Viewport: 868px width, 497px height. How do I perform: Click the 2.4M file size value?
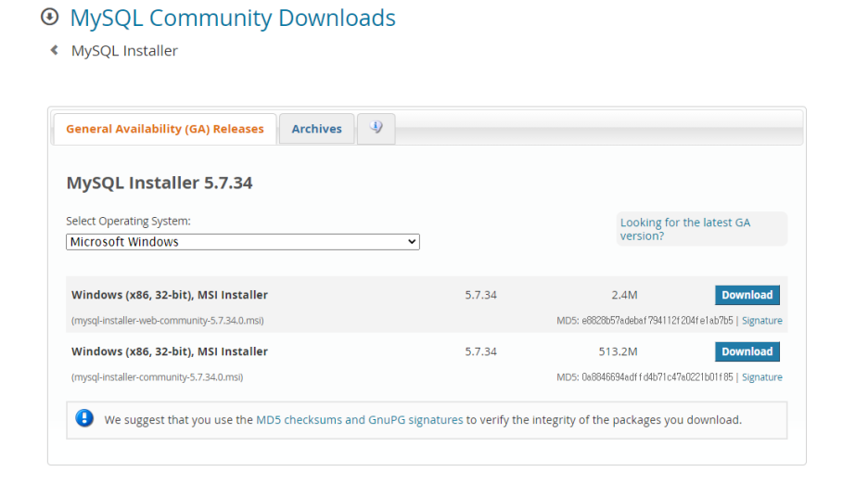click(x=624, y=295)
